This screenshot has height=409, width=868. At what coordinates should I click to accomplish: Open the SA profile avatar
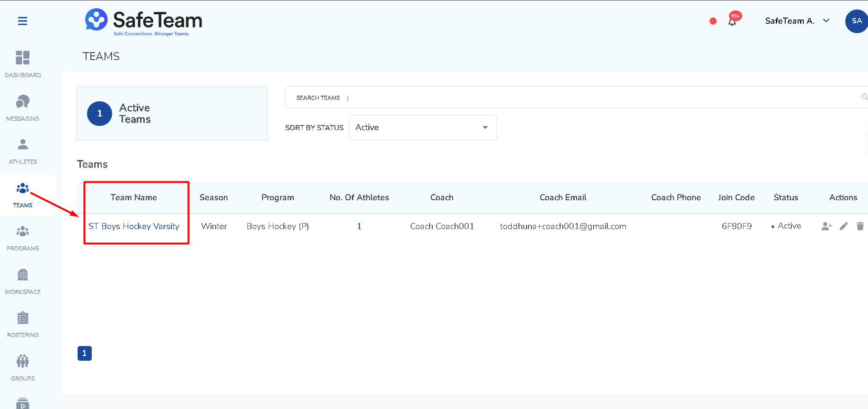(856, 21)
